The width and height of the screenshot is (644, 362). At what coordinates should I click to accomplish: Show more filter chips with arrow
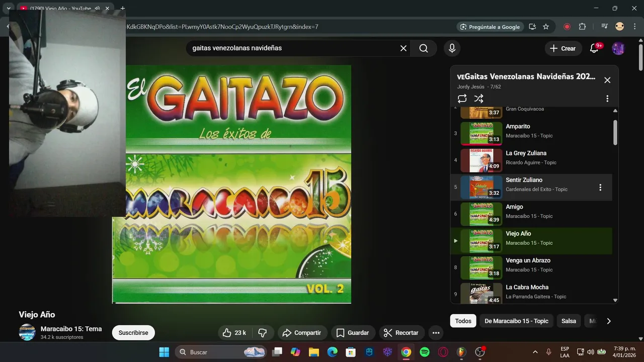click(x=608, y=321)
